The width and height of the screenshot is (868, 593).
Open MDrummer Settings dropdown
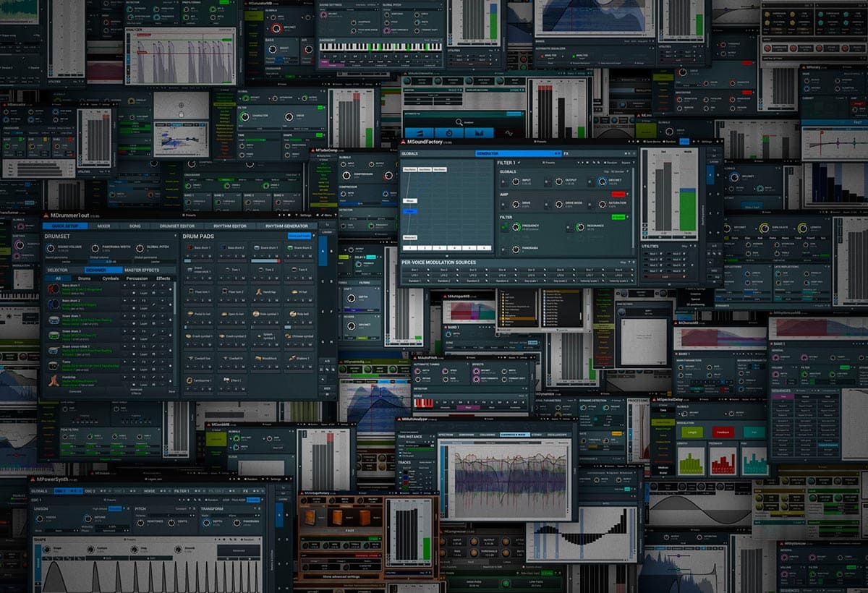click(x=304, y=216)
